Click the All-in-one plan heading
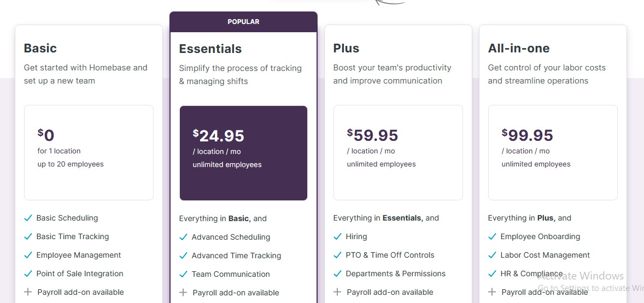Image resolution: width=644 pixels, height=303 pixels. tap(519, 49)
